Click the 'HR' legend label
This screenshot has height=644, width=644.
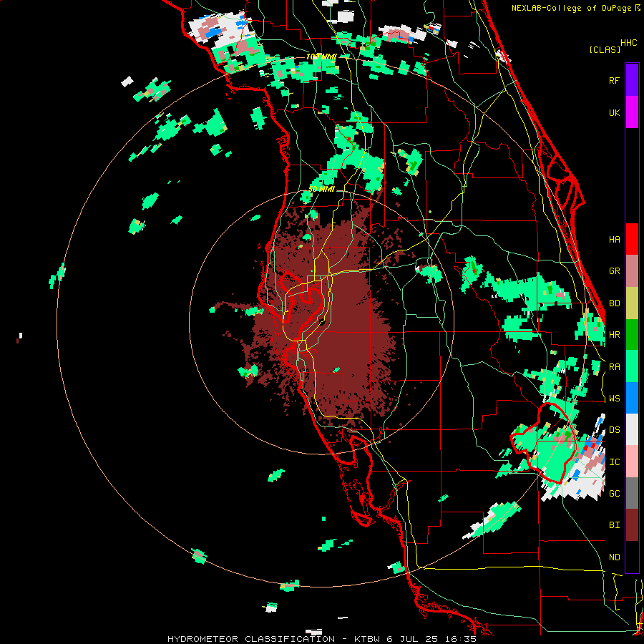point(614,335)
